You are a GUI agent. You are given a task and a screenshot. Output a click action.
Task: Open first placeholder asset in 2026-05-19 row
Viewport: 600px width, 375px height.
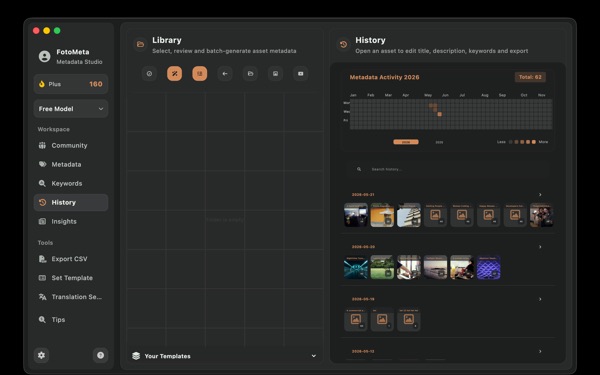[356, 320]
